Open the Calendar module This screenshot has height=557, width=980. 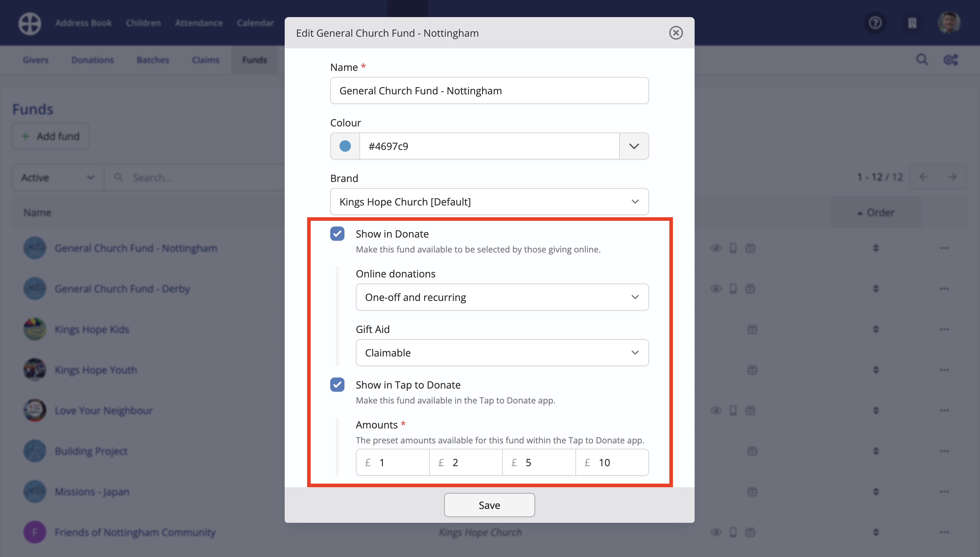[255, 23]
